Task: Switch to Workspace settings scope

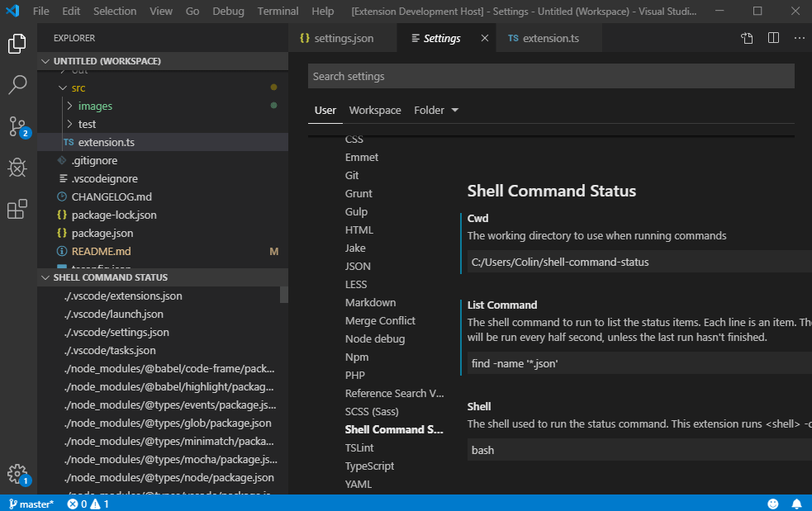Action: point(375,111)
